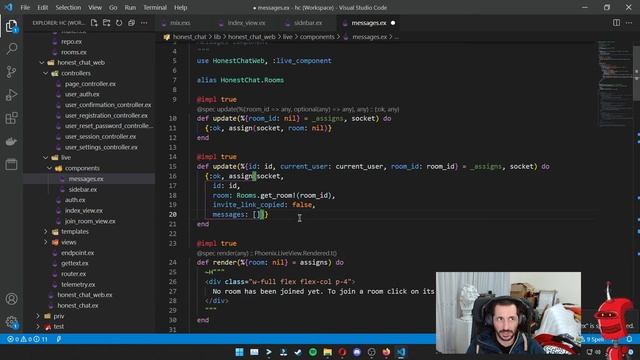Click the notifications bell in status bar
This screenshot has height=360, width=640.
point(629,339)
